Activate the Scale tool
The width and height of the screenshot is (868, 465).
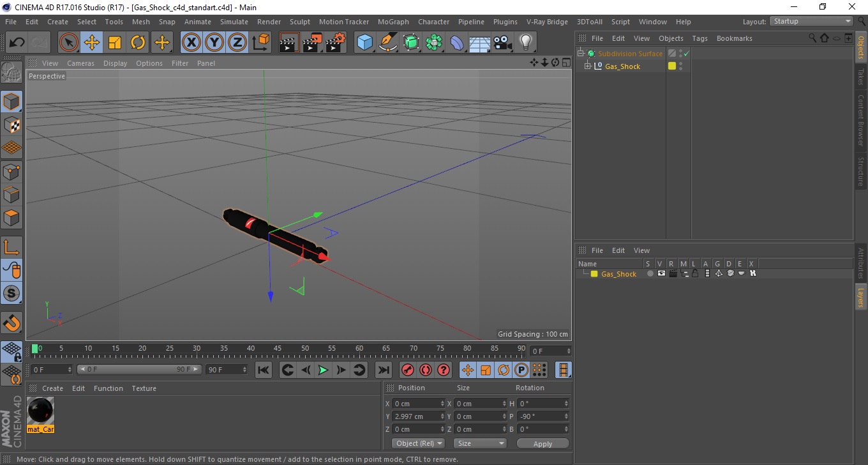pyautogui.click(x=115, y=43)
